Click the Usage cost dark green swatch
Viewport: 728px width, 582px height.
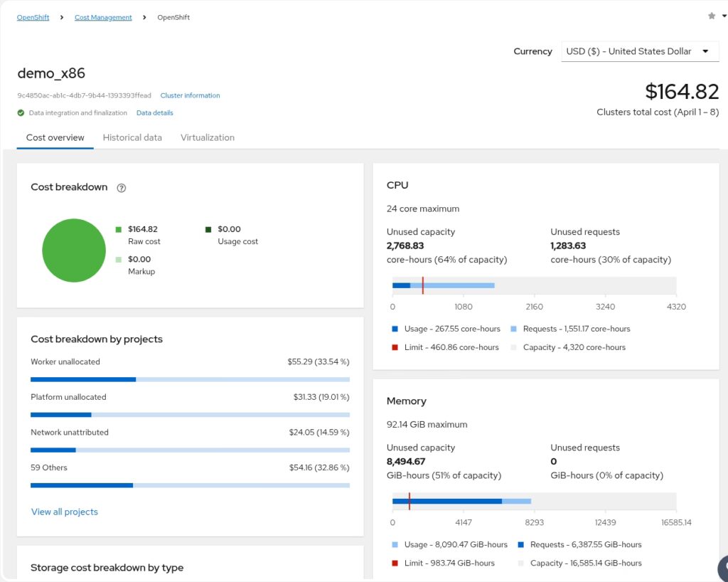click(x=208, y=229)
